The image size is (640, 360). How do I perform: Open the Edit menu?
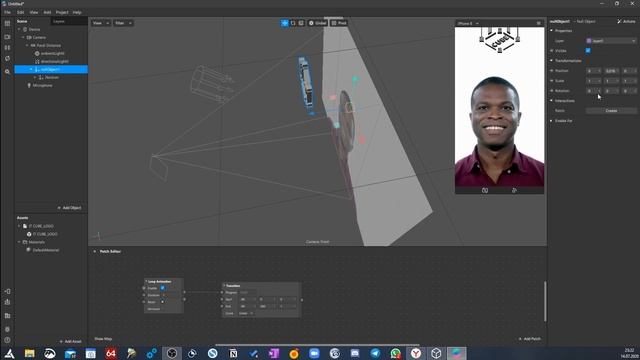click(x=20, y=12)
